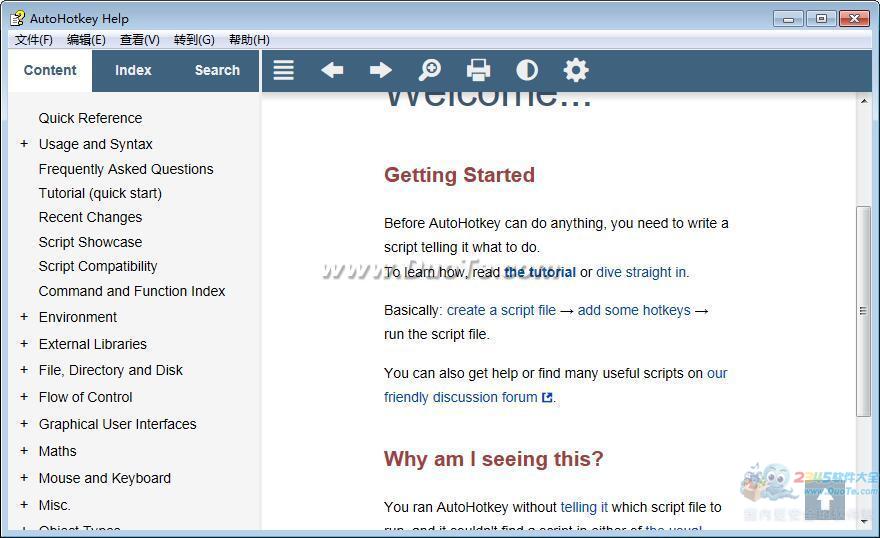The height and width of the screenshot is (538, 880).
Task: Click the scrollbar down arrow
Action: pyautogui.click(x=864, y=522)
